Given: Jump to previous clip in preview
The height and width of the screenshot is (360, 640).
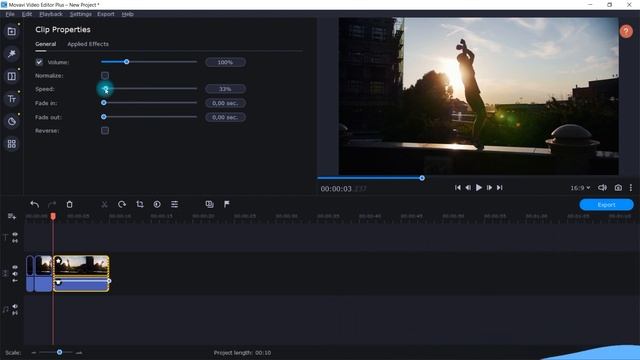Looking at the screenshot, I should click(x=458, y=188).
